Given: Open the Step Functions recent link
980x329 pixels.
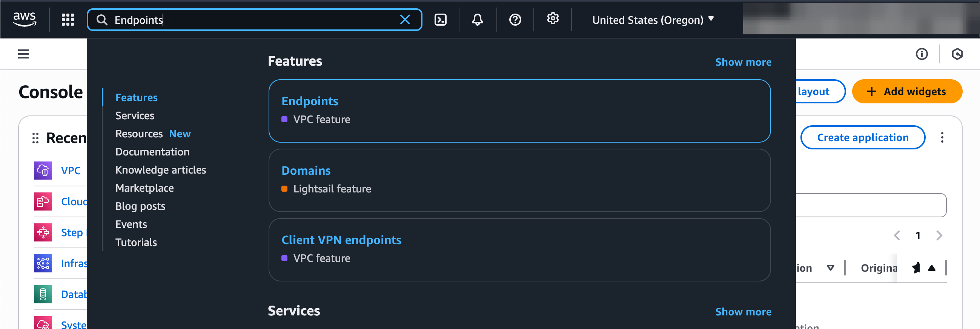Looking at the screenshot, I should (73, 232).
